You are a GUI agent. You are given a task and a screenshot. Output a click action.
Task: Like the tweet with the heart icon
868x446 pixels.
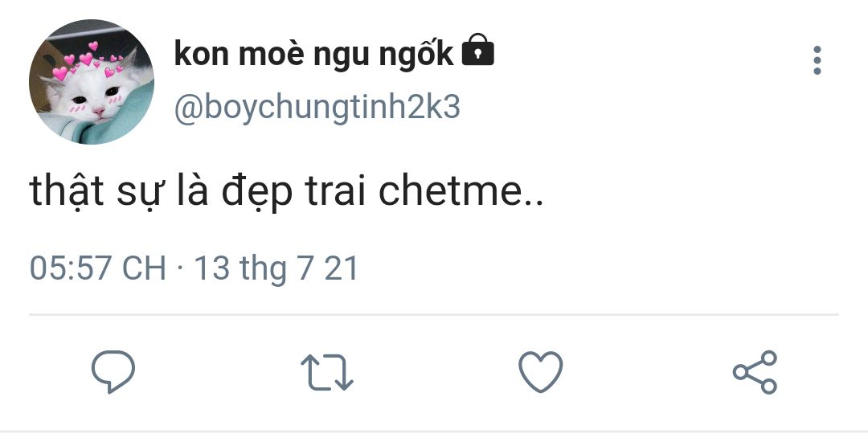point(540,372)
